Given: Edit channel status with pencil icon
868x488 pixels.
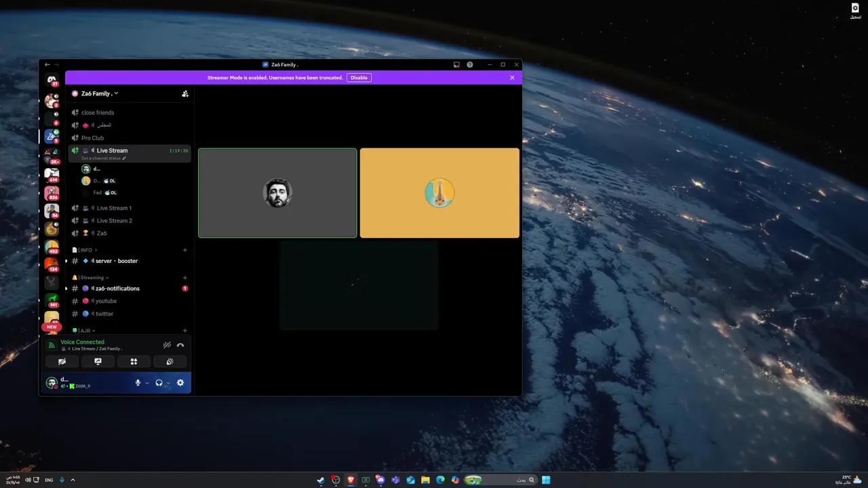Looking at the screenshot, I should pos(124,158).
